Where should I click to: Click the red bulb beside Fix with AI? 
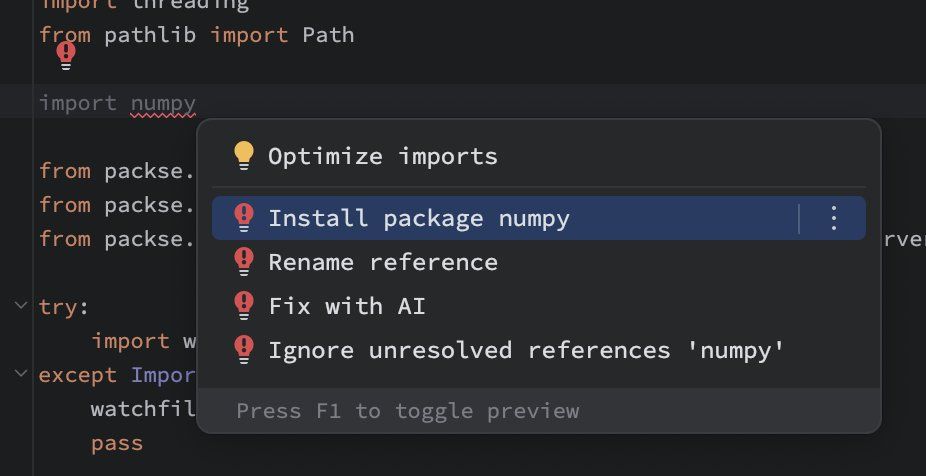point(244,305)
